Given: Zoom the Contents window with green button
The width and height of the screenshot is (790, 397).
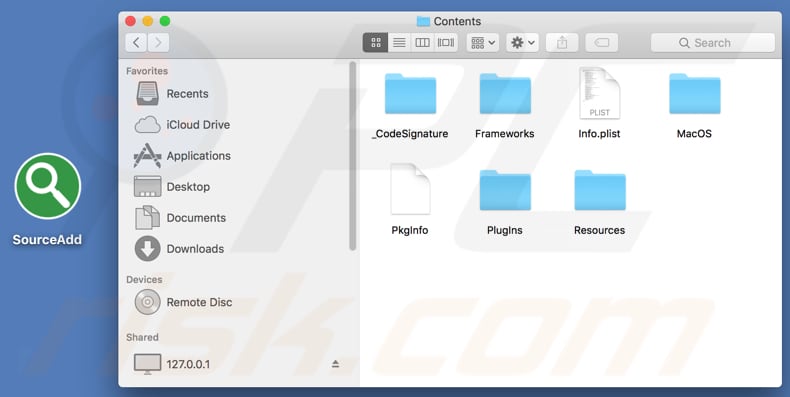Looking at the screenshot, I should (x=165, y=21).
